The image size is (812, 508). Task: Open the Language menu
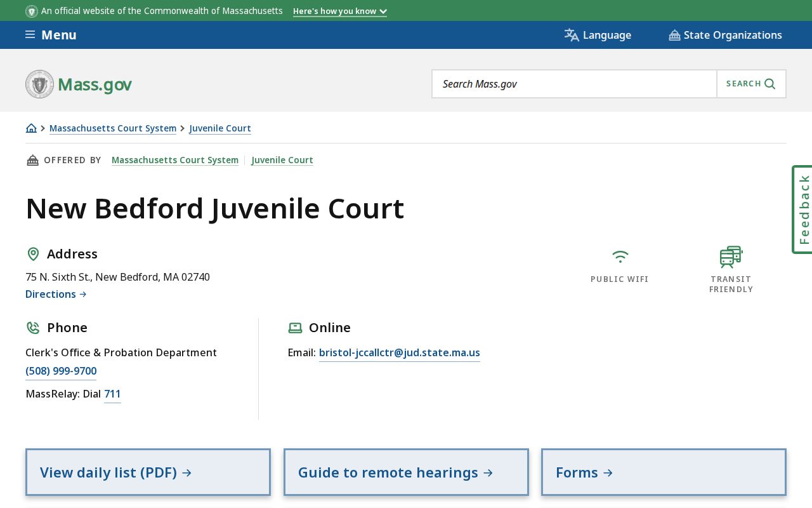click(x=598, y=35)
